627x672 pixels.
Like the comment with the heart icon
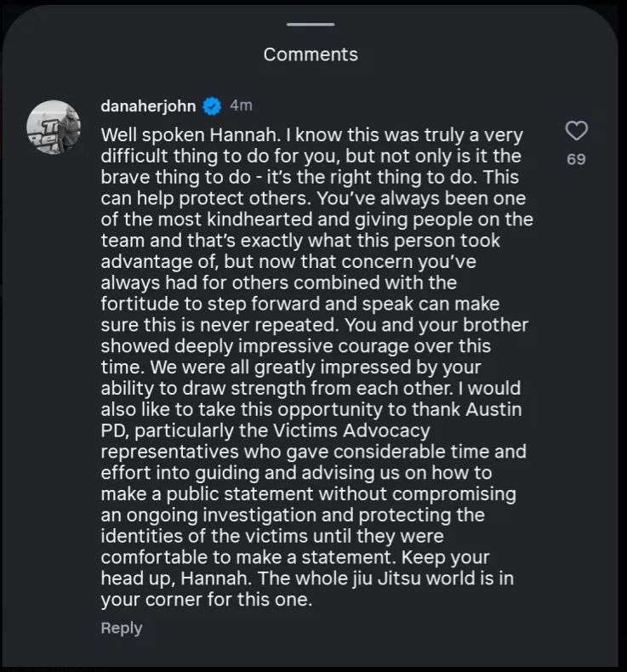pyautogui.click(x=577, y=131)
